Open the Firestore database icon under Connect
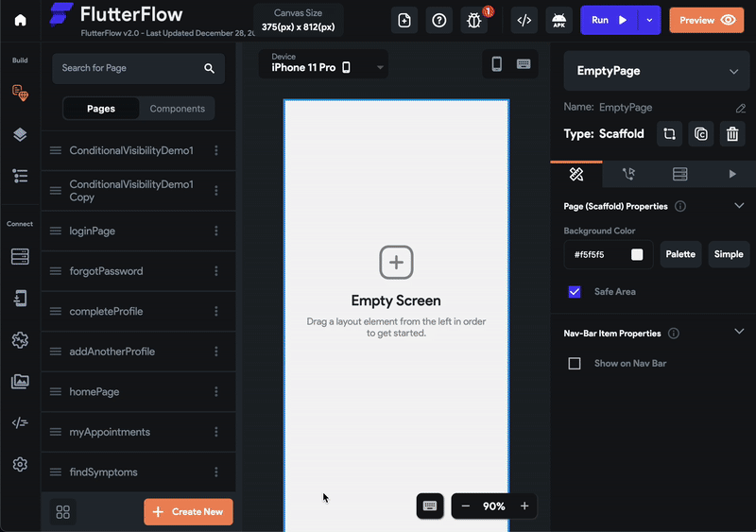The height and width of the screenshot is (532, 756). point(20,257)
